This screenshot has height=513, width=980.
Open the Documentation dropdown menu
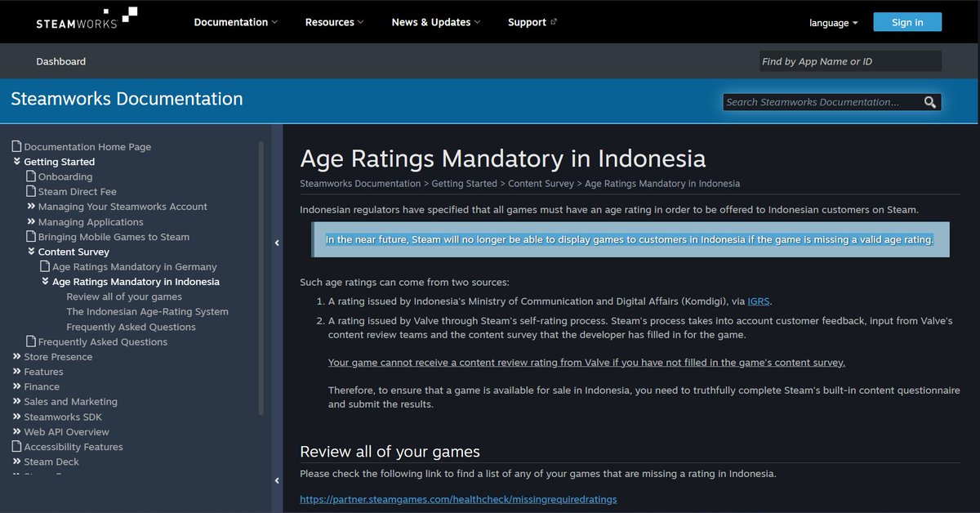pos(235,22)
